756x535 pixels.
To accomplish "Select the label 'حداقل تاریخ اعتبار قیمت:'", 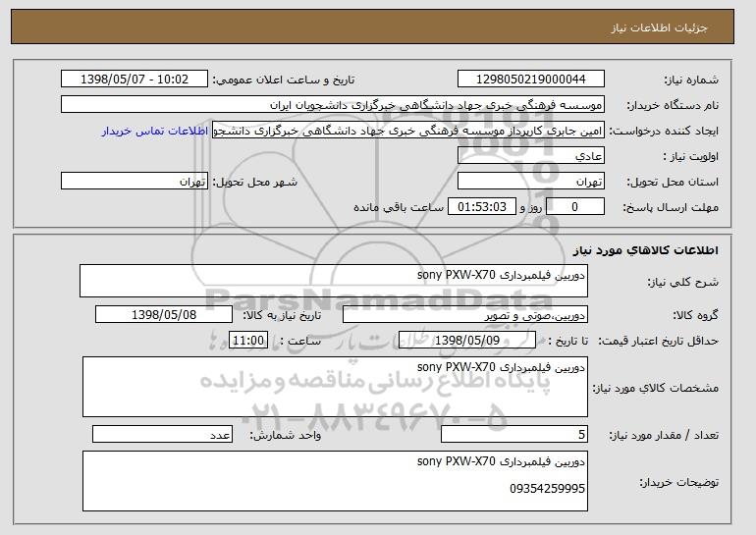I will 659,341.
